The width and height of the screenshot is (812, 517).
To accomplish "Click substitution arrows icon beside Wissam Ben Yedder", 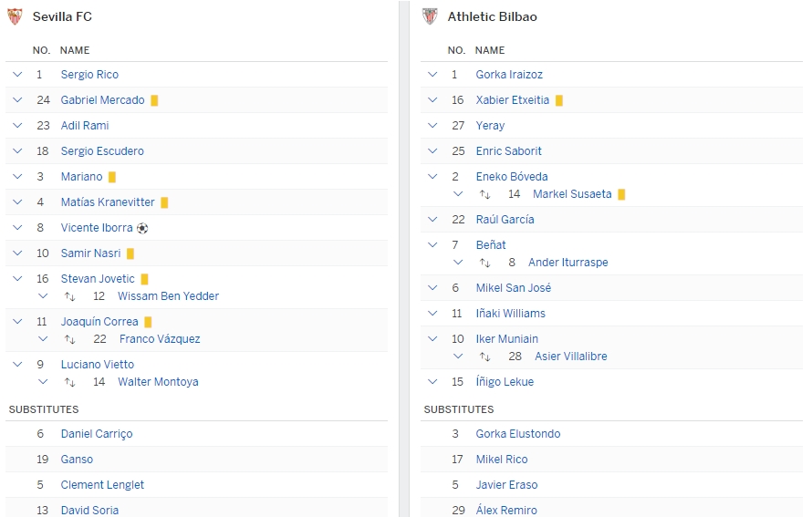I will point(70,296).
